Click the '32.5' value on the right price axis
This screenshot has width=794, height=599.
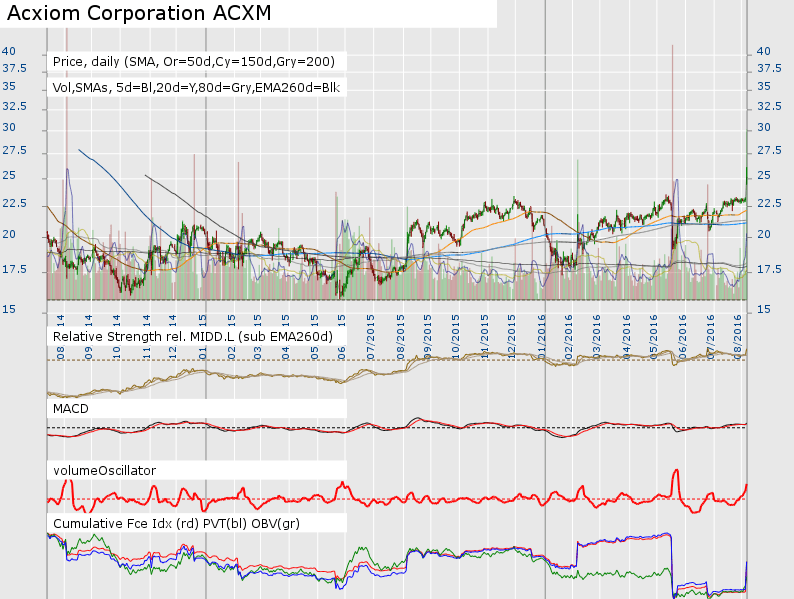[x=769, y=106]
